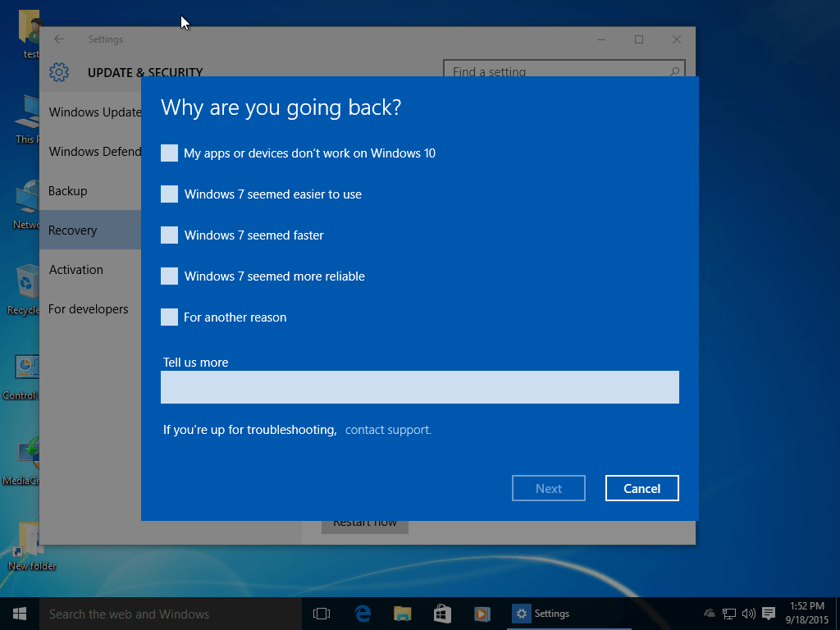The height and width of the screenshot is (630, 840).
Task: Select the This PC desktop icon
Action: (x=27, y=119)
